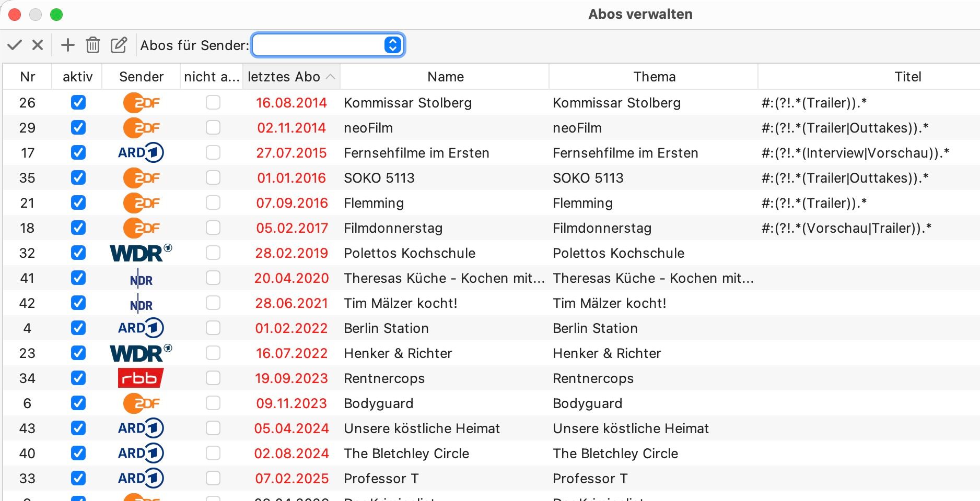Click the checkmark activate-subscription icon
This screenshot has width=980, height=501.
[15, 45]
